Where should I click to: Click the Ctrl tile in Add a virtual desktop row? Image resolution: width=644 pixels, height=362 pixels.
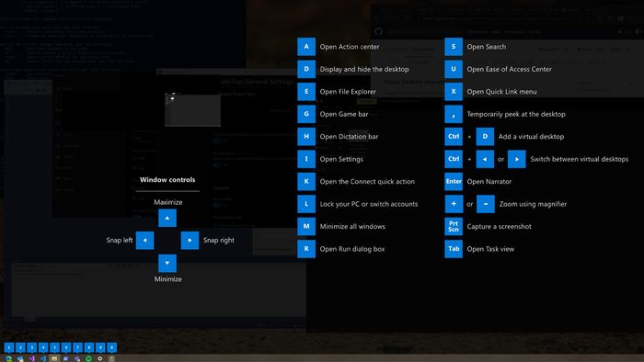coord(454,137)
